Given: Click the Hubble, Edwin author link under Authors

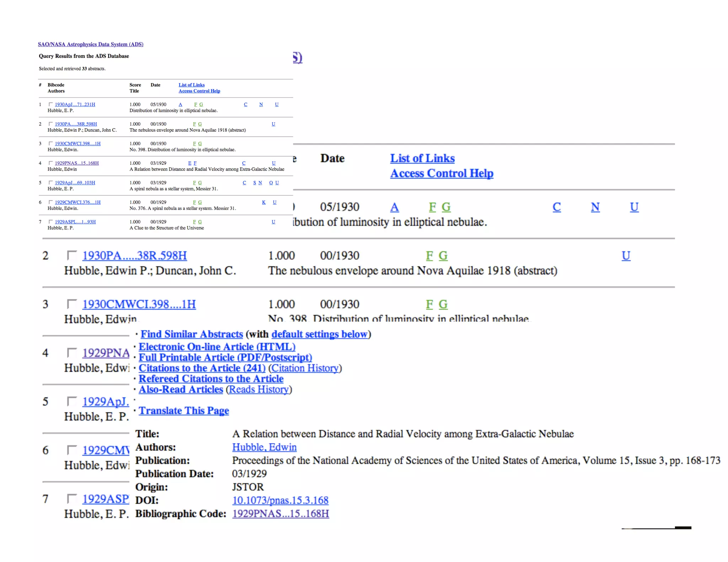Looking at the screenshot, I should [264, 447].
